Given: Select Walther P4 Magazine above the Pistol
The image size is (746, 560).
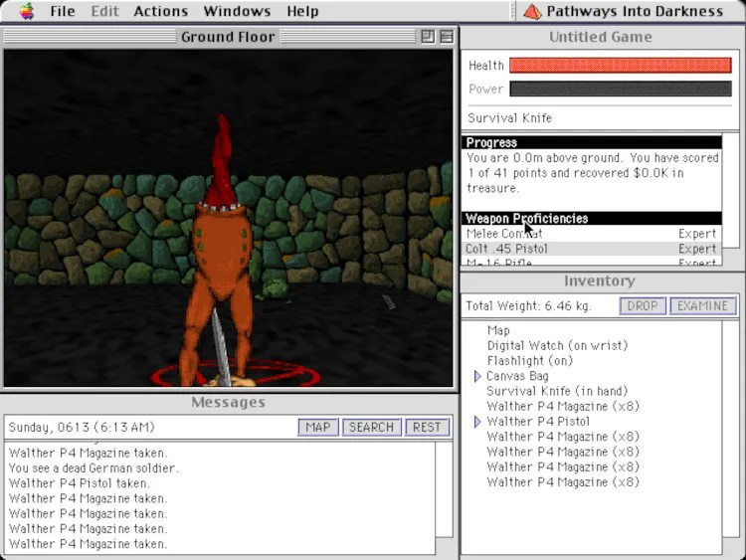Looking at the screenshot, I should click(x=562, y=406).
